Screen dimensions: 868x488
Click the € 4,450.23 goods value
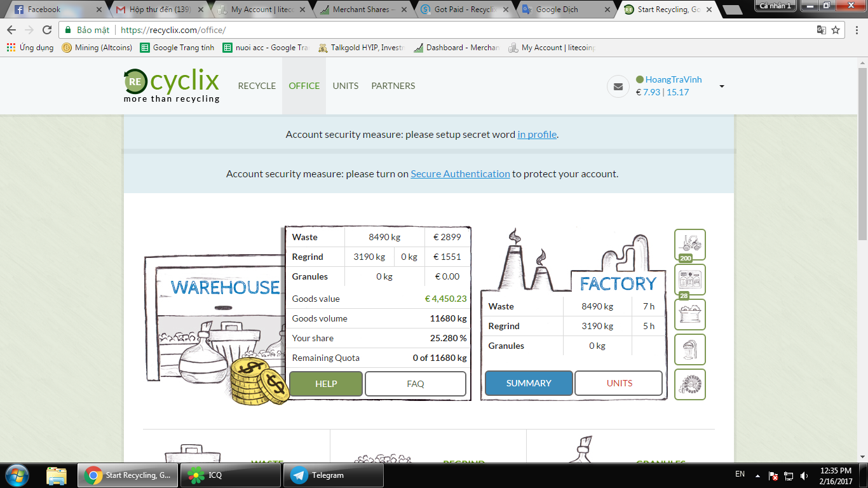pyautogui.click(x=446, y=299)
